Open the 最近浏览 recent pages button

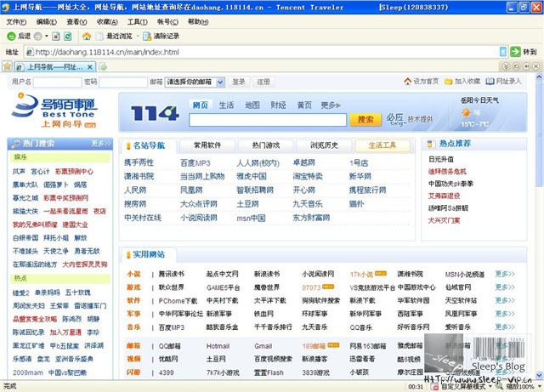pyautogui.click(x=115, y=36)
